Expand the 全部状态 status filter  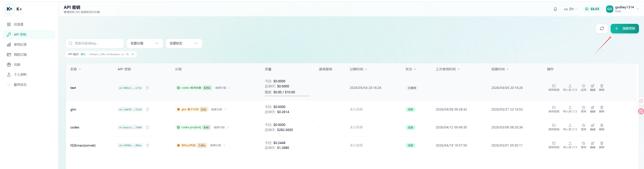(x=184, y=43)
